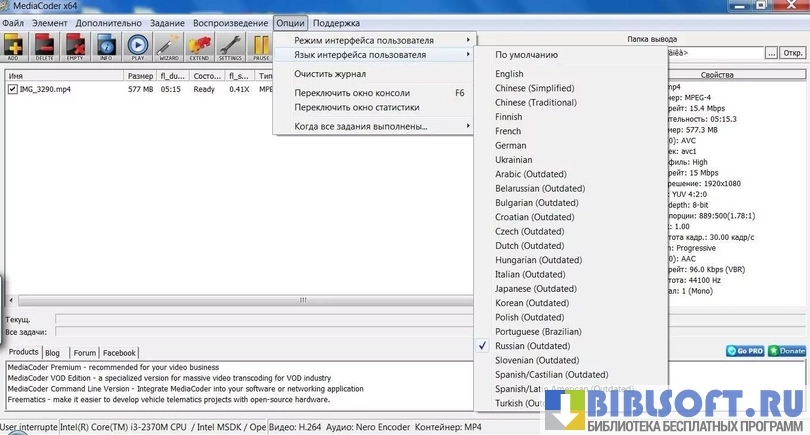Launch the WIZARD toolbar icon
Image resolution: width=810 pixels, height=435 pixels.
168,47
